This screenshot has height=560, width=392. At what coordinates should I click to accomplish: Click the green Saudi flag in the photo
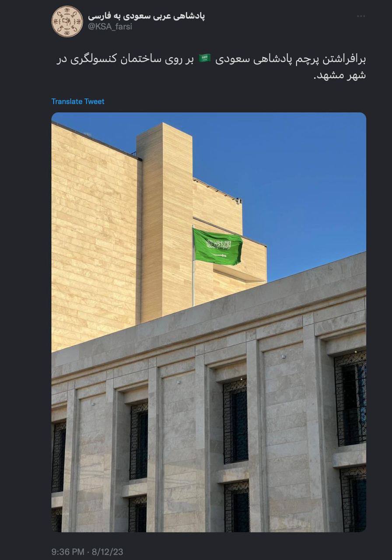[217, 247]
